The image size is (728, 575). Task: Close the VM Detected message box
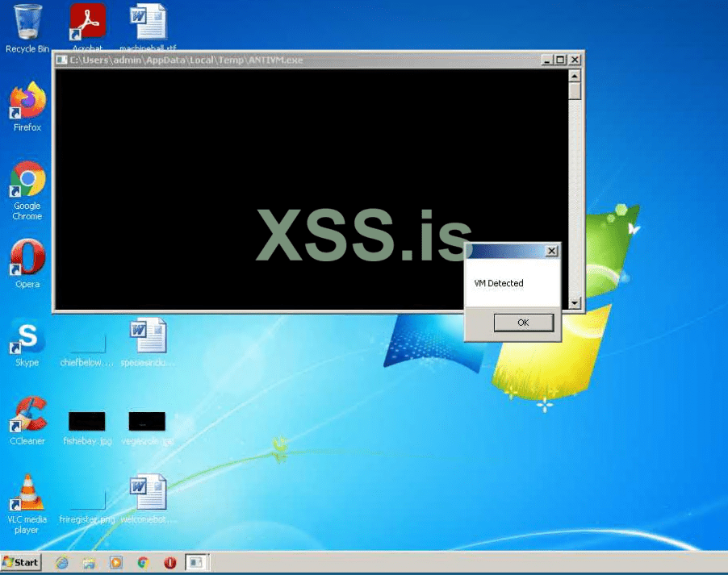coord(551,251)
